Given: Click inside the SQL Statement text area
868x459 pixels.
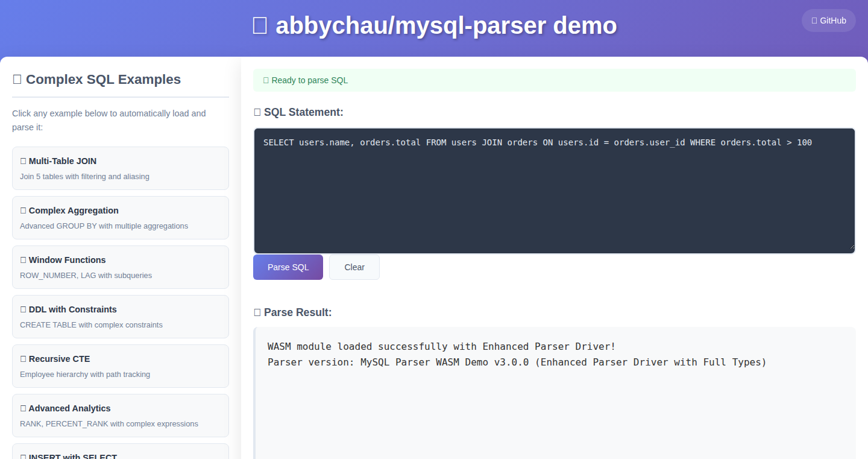Looking at the screenshot, I should click(554, 191).
